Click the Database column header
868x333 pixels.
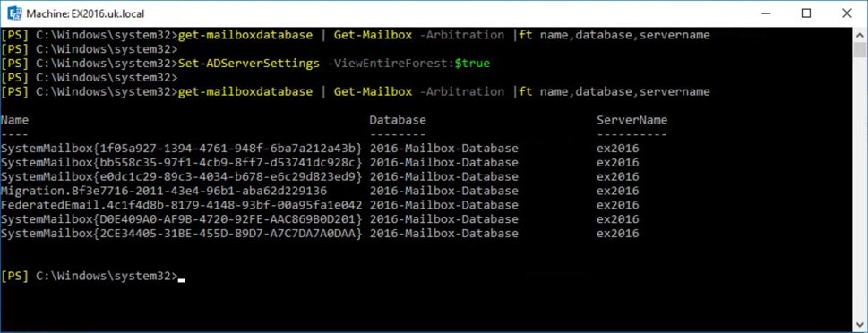click(398, 120)
